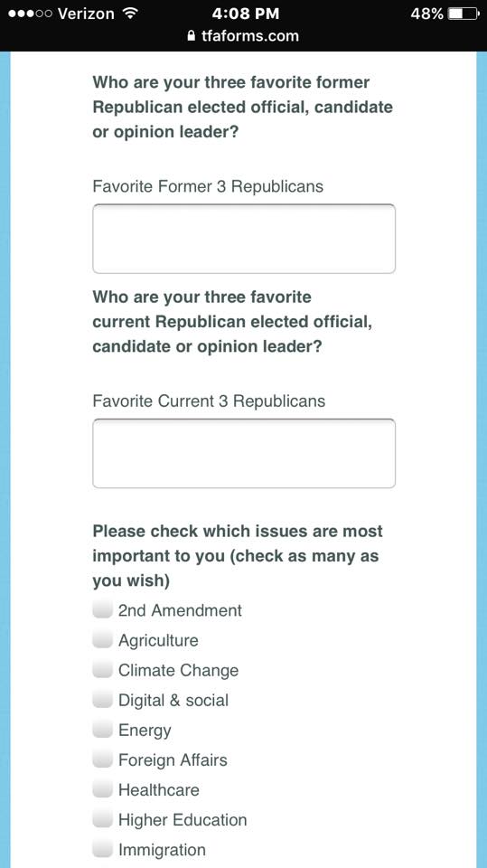This screenshot has width=487, height=868.
Task: Tick the Climate Change checkbox
Action: (x=102, y=670)
